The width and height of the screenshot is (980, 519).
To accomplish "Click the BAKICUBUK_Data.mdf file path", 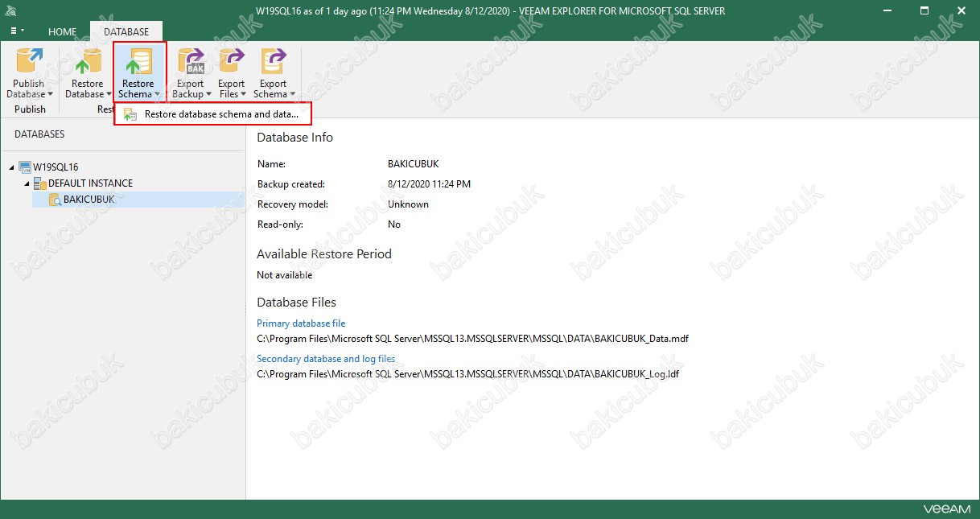I will point(472,339).
